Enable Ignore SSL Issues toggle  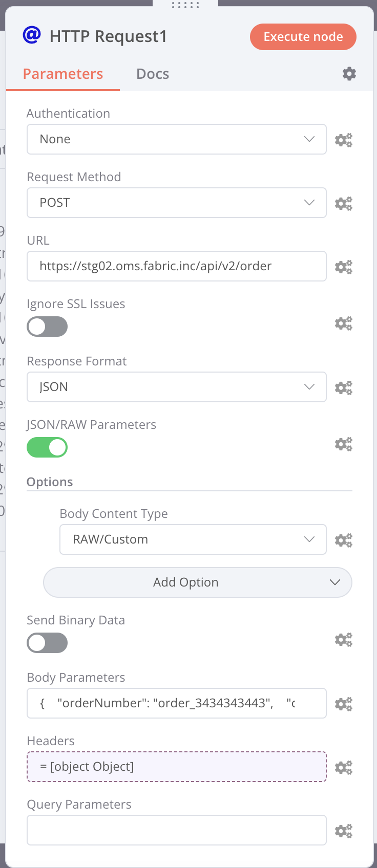47,327
